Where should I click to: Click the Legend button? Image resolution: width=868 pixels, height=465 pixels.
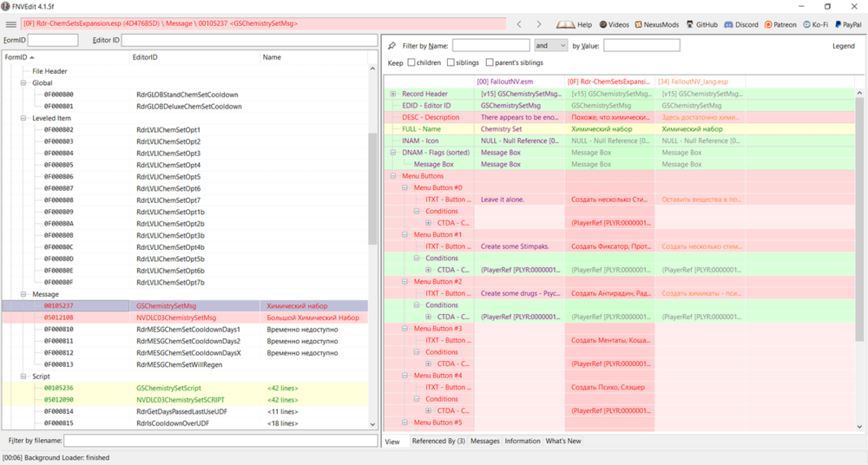click(843, 46)
